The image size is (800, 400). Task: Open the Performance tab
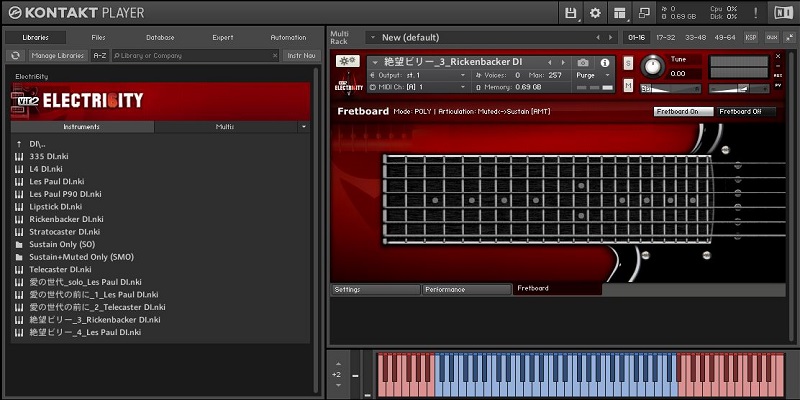coord(465,289)
